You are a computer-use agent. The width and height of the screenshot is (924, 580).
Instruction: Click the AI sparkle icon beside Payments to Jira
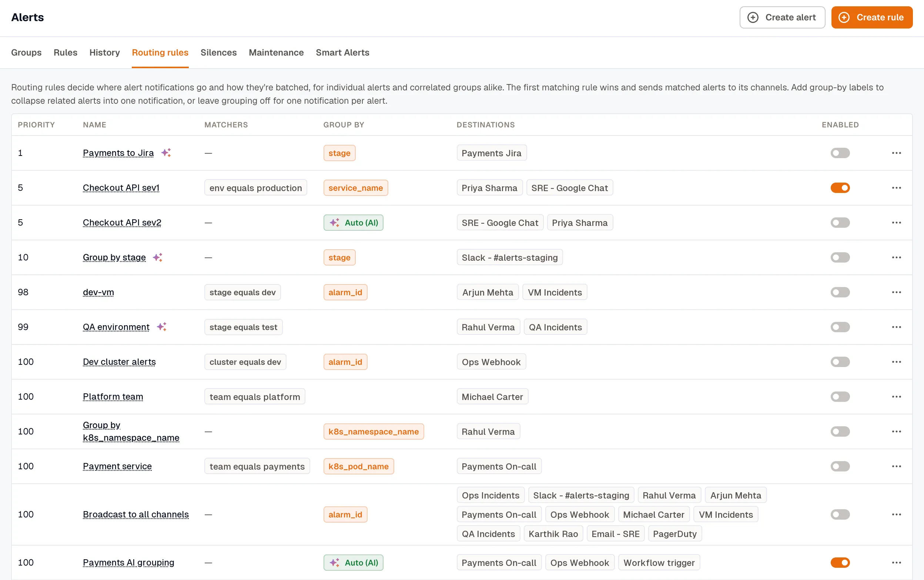tap(166, 153)
